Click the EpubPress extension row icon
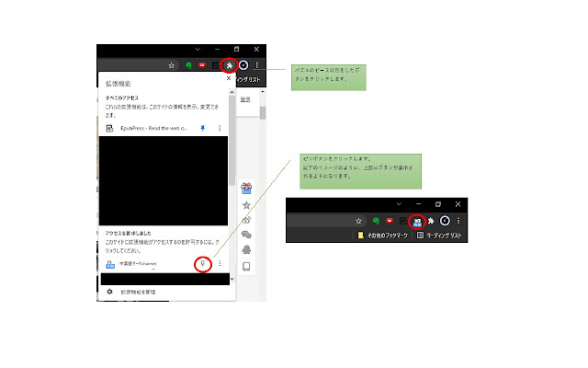The image size is (588, 368). tap(109, 129)
